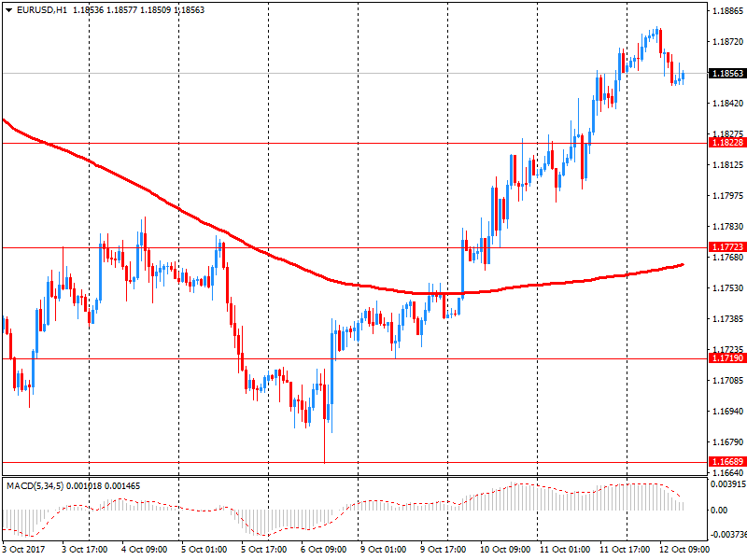The image size is (747, 560).
Task: Click the 1.16790 price scale value
Action: [x=727, y=441]
